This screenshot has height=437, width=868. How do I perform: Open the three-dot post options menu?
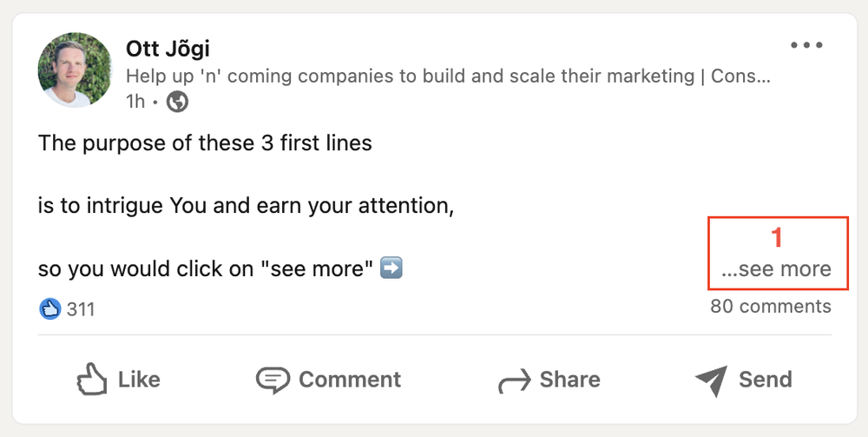coord(806,46)
